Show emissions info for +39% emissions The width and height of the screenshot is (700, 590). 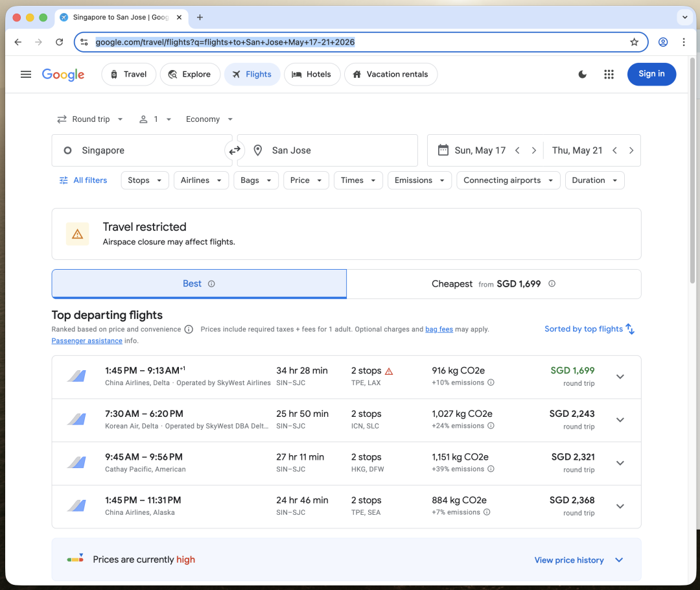point(491,469)
